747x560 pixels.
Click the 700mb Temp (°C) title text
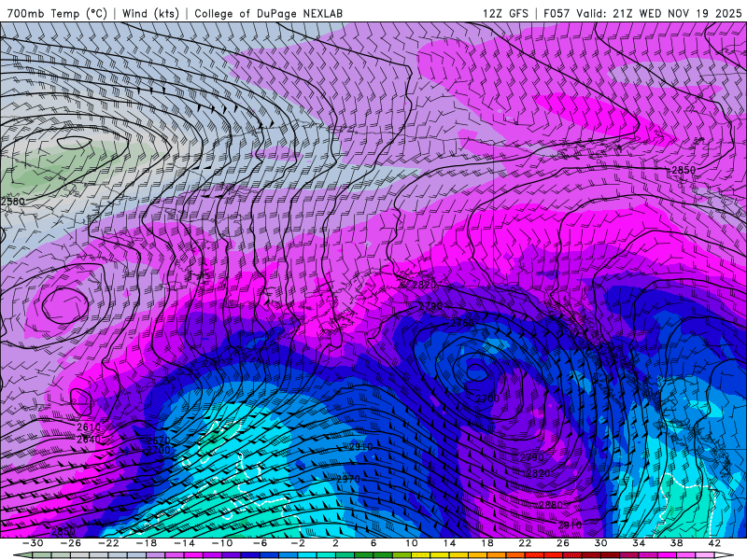coord(56,13)
